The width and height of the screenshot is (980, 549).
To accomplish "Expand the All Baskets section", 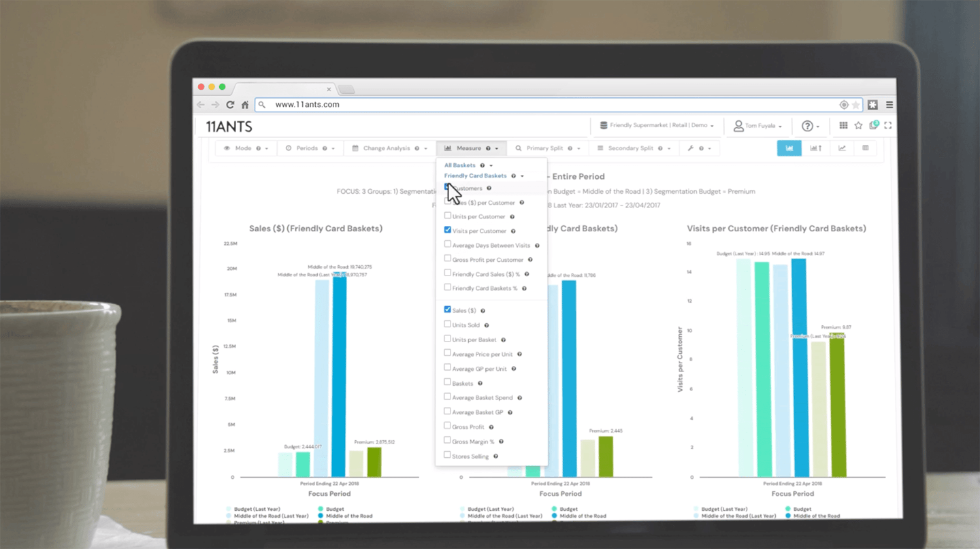I will [468, 165].
